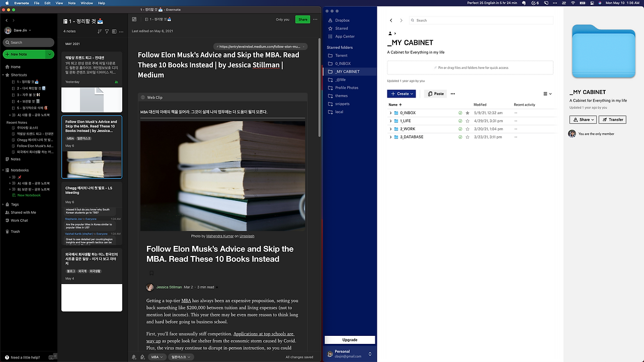
Task: Click the Paste button in Dropbox
Action: pos(436,94)
